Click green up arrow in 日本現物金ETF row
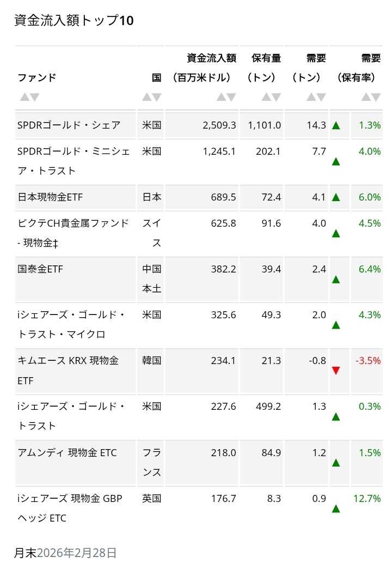Screen dimensions: 392x569 click(336, 197)
